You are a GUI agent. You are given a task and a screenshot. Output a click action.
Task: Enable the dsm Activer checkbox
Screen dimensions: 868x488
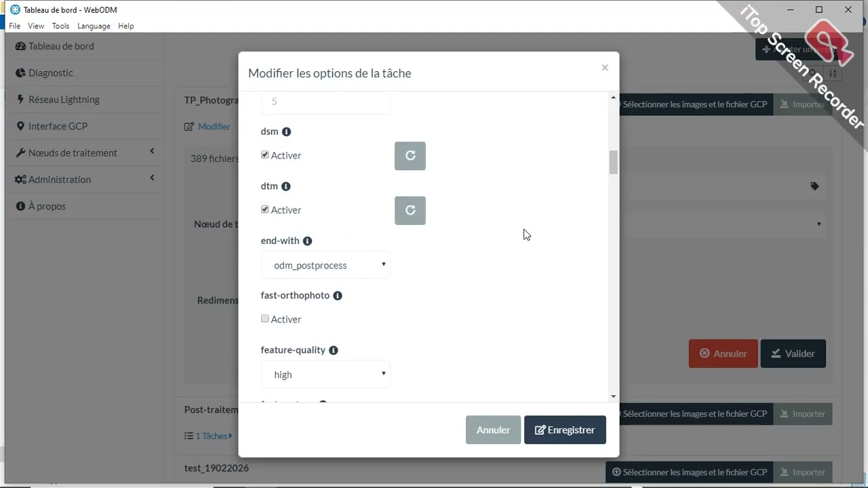click(265, 155)
